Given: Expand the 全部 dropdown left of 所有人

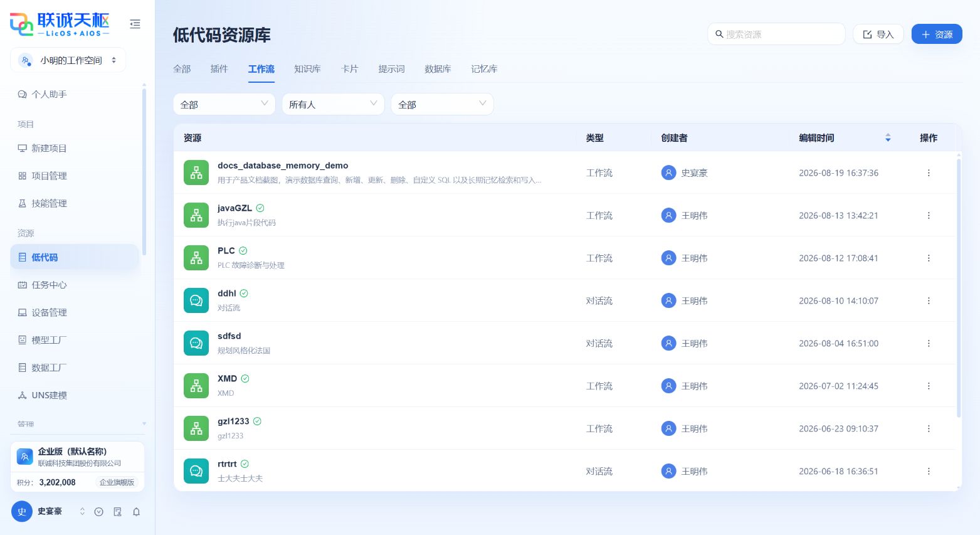Looking at the screenshot, I should coord(224,104).
